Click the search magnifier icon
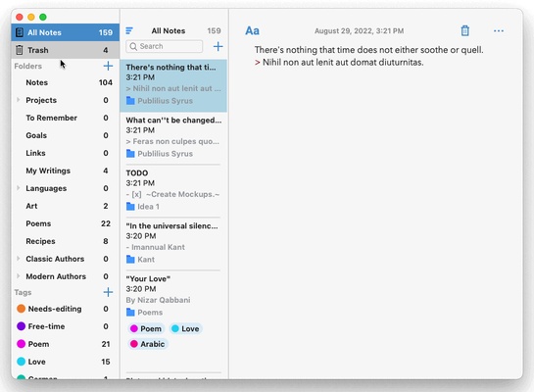 click(x=133, y=46)
